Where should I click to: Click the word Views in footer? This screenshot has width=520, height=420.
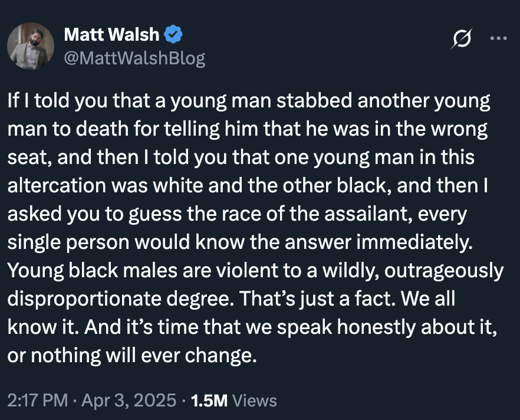[x=255, y=401]
